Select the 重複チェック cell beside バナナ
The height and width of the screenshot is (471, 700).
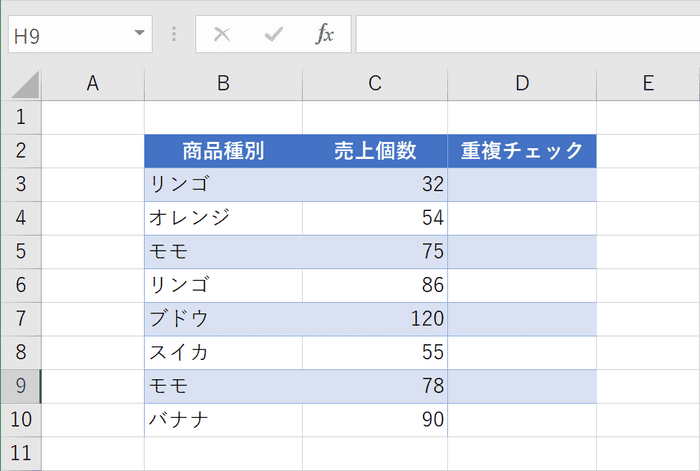[x=522, y=420]
